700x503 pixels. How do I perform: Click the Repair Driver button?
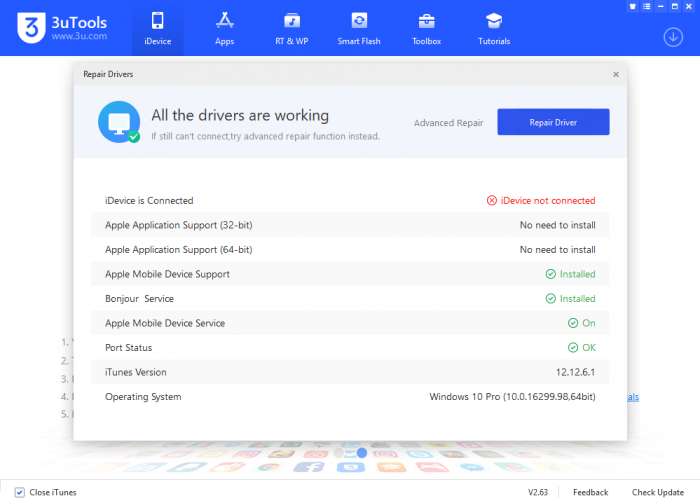pos(553,122)
